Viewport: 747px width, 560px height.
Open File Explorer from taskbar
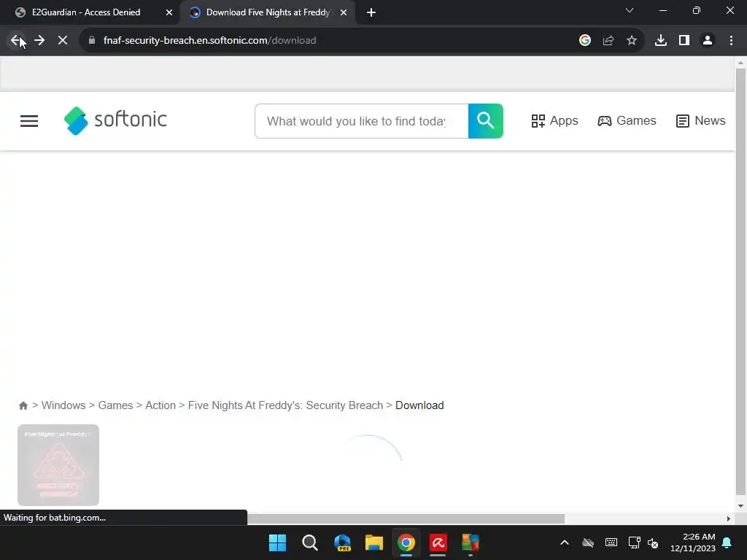point(374,542)
